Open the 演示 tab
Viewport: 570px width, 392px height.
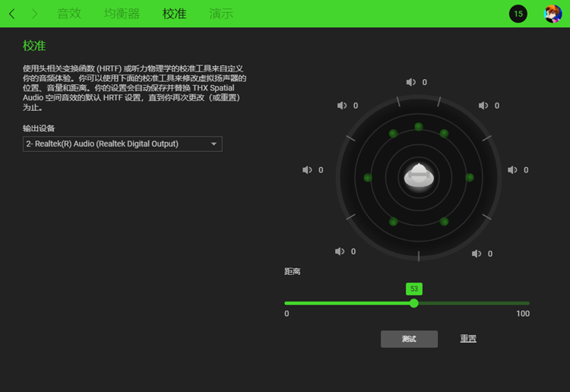tap(221, 14)
